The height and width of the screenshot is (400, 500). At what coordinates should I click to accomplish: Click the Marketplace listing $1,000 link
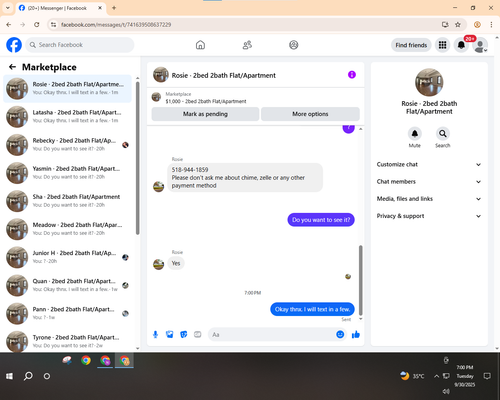(206, 101)
